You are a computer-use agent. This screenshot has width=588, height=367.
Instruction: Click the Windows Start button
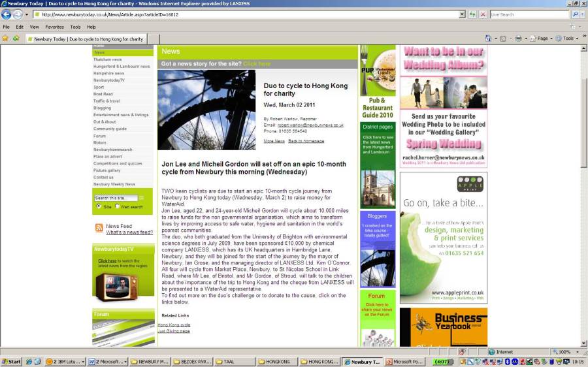(x=11, y=362)
